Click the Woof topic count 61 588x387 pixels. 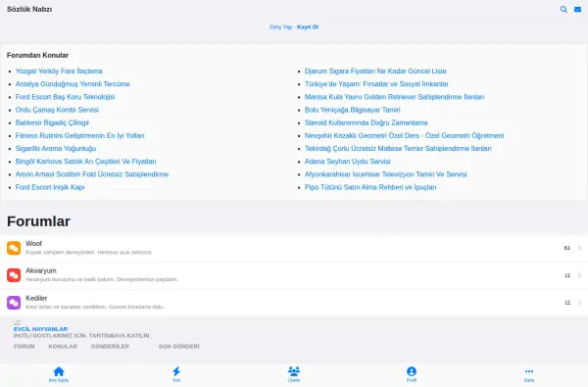(x=567, y=248)
